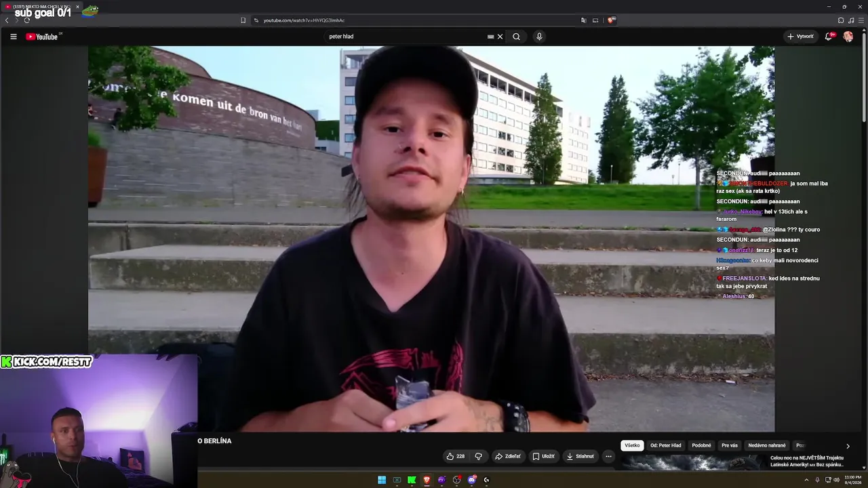Go to the YouTube home logo
The width and height of the screenshot is (868, 488).
pos(43,37)
